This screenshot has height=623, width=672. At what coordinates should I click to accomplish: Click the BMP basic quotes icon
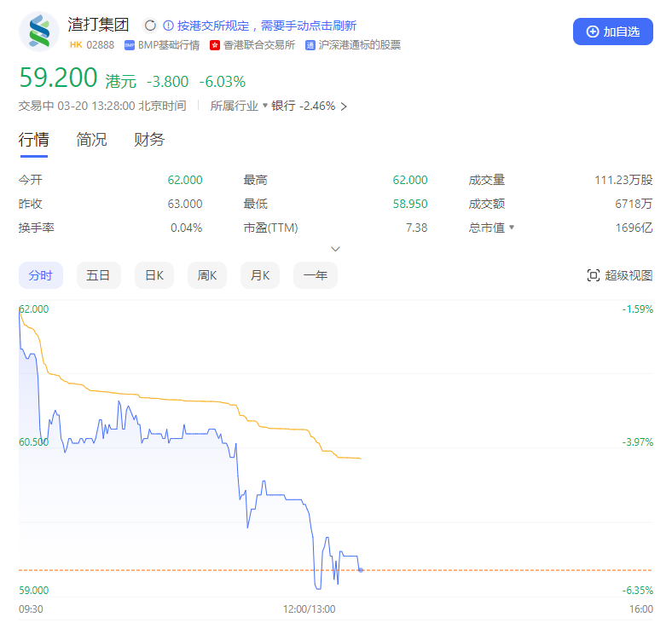point(130,45)
